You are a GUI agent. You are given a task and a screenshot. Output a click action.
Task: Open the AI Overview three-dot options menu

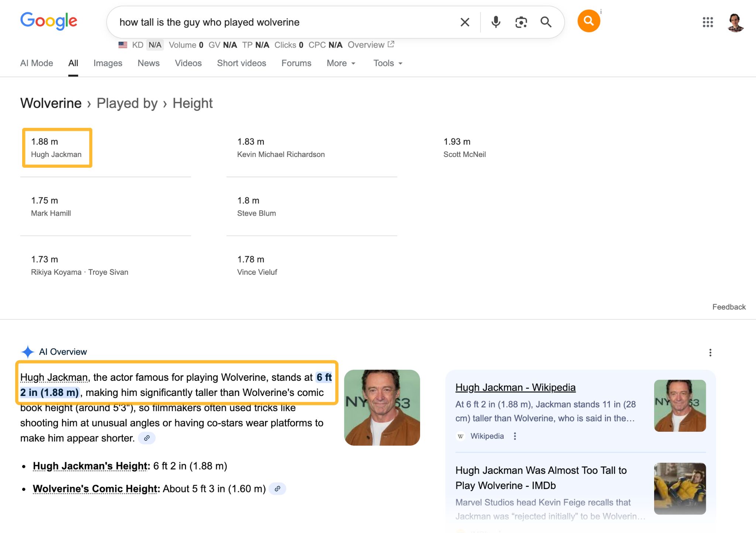710,353
